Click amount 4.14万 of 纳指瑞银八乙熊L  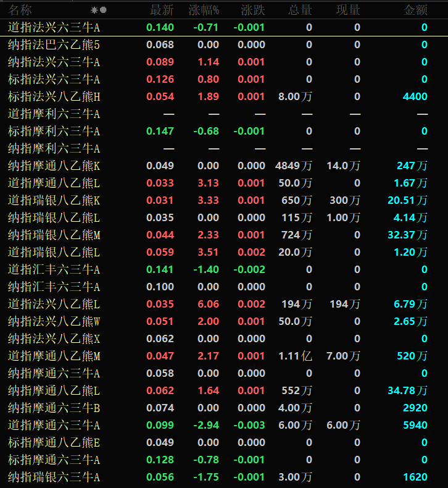(x=411, y=217)
